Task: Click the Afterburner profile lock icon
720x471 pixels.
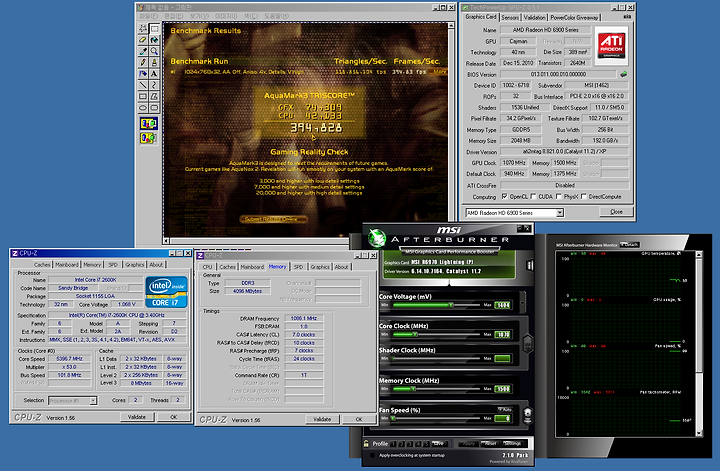Action: [x=366, y=443]
